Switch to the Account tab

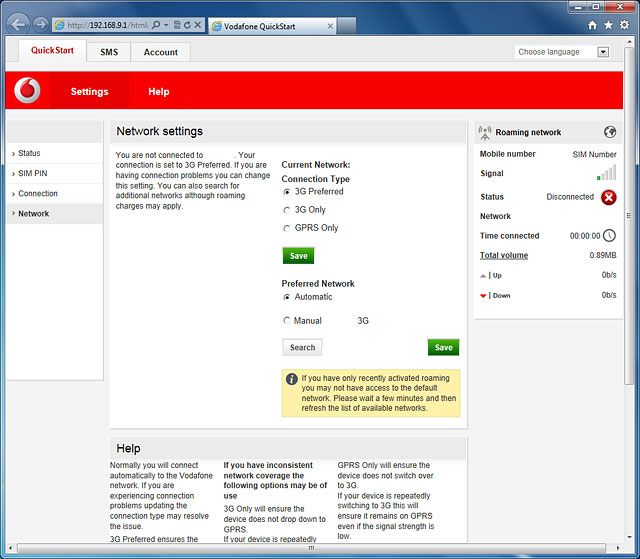pyautogui.click(x=160, y=52)
